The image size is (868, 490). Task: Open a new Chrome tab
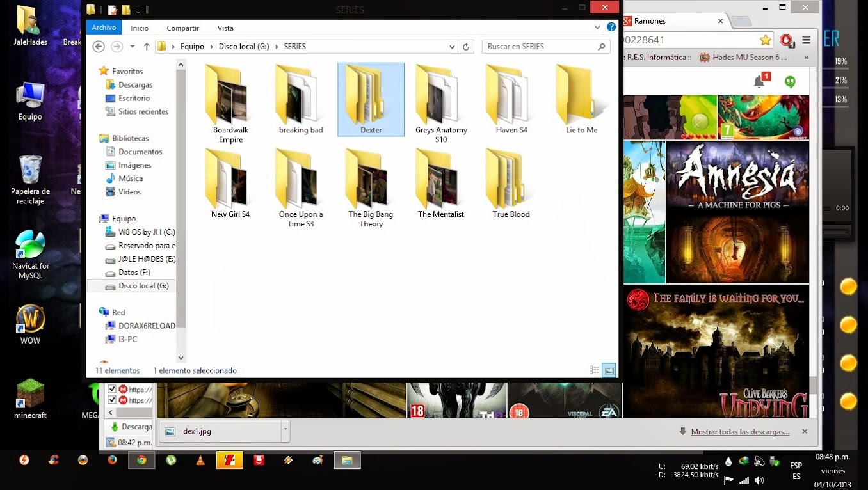click(741, 21)
